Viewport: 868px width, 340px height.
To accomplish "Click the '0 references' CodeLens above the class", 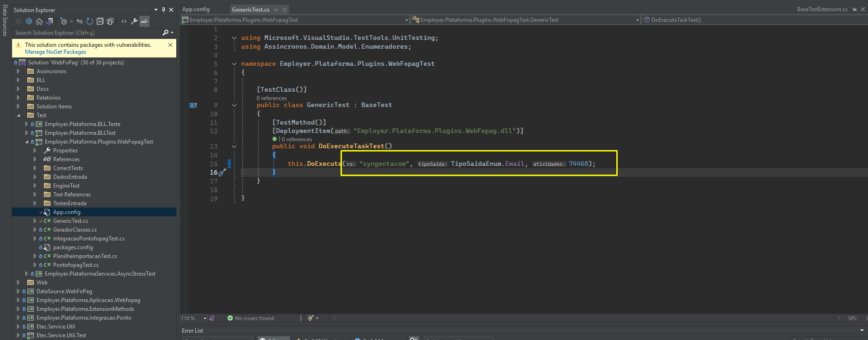I will pos(272,98).
